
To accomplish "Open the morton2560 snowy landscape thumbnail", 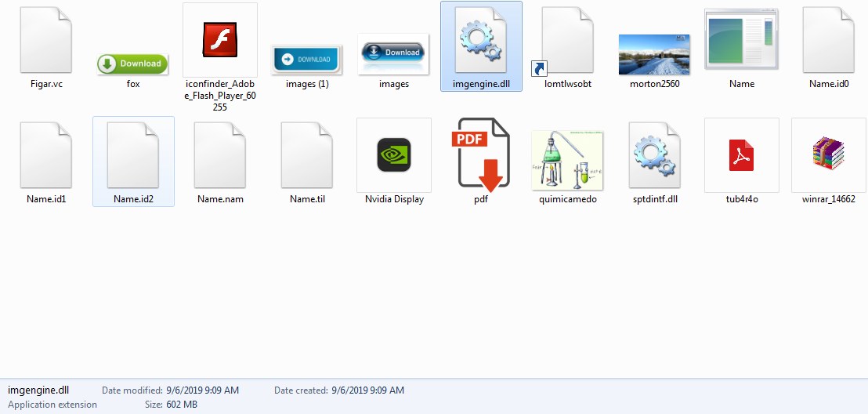I will click(654, 54).
